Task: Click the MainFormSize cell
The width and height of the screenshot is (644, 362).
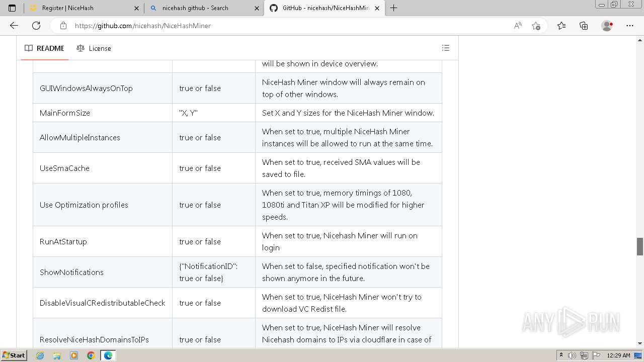Action: tap(103, 113)
